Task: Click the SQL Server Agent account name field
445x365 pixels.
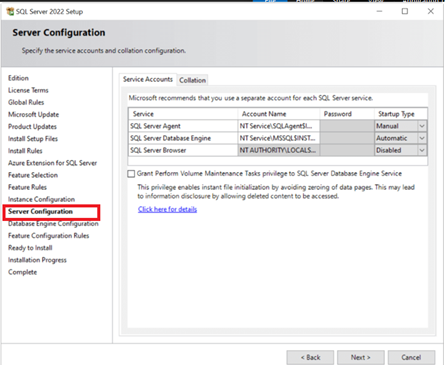Action: click(279, 126)
